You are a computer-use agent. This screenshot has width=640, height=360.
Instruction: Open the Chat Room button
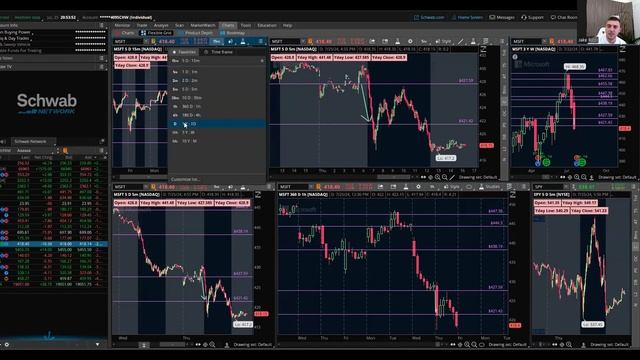tap(564, 18)
